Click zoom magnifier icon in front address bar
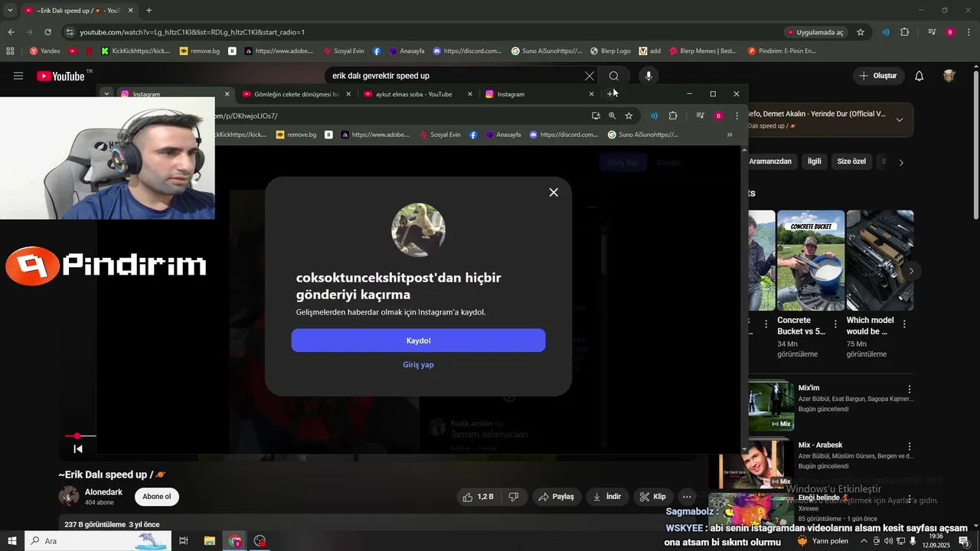Image resolution: width=980 pixels, height=551 pixels. click(x=612, y=116)
